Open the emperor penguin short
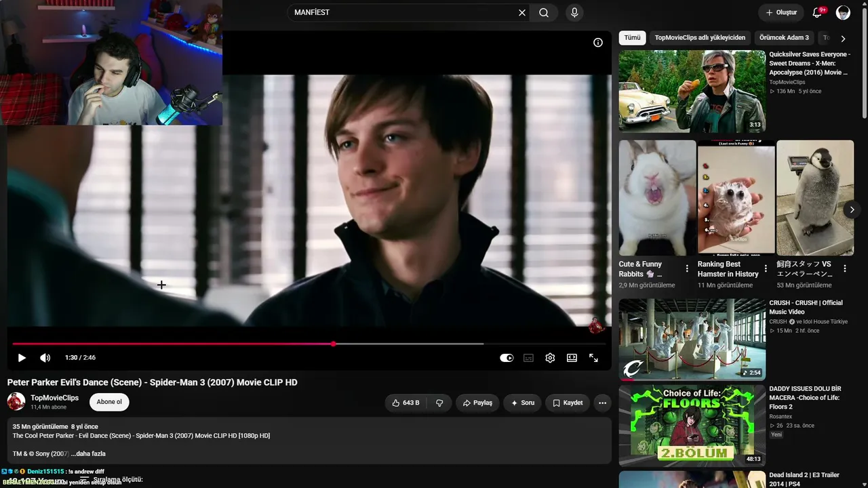868x488 pixels. [x=815, y=198]
